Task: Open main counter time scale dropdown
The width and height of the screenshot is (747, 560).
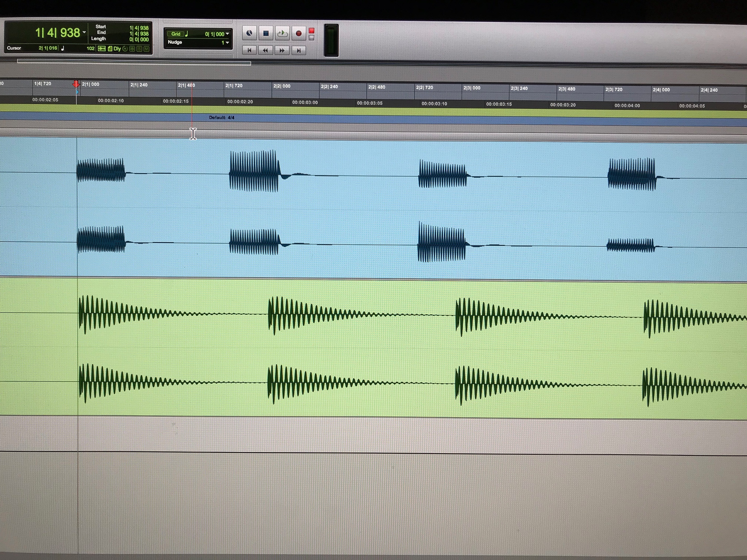Action: tap(84, 32)
